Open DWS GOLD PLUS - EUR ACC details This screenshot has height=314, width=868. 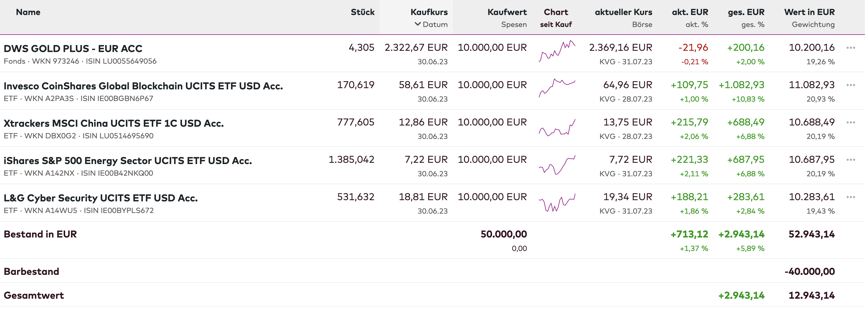[x=73, y=49]
